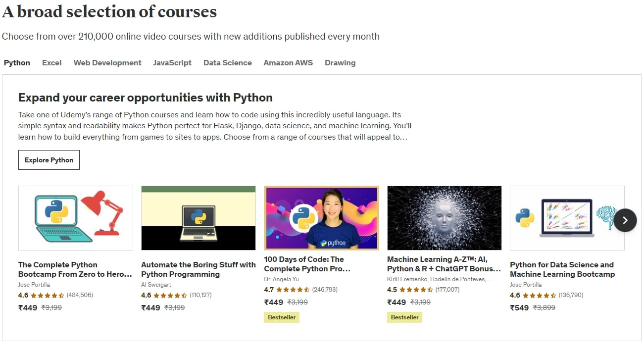
Task: Open the Data Science category
Action: 227,62
